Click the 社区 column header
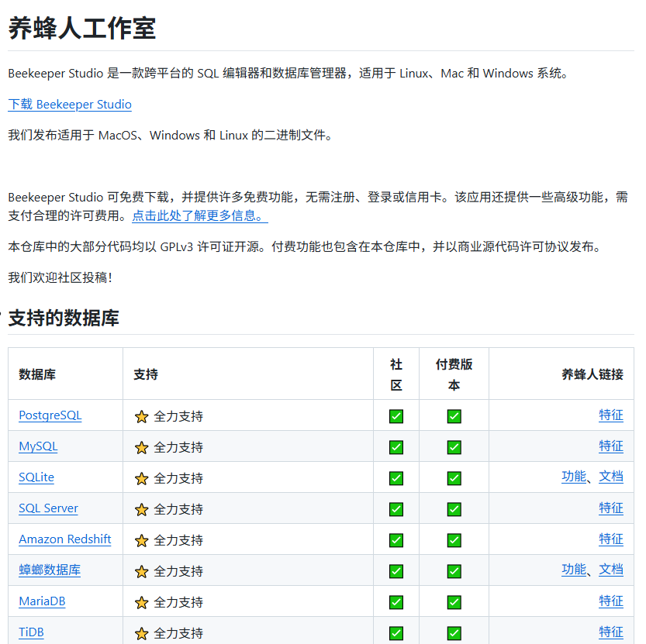This screenshot has height=644, width=646. click(396, 375)
